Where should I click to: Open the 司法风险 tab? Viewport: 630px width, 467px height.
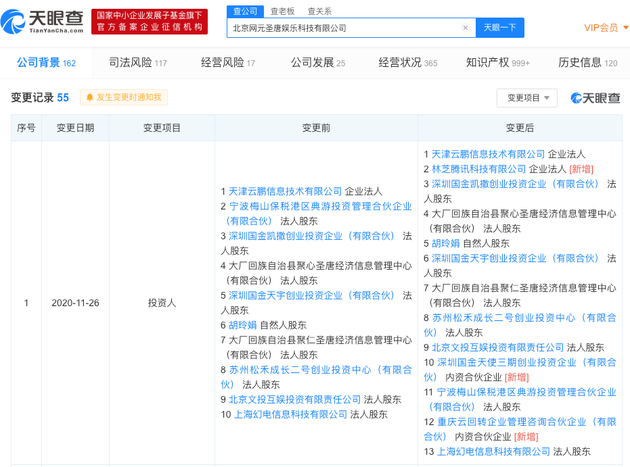(137, 63)
